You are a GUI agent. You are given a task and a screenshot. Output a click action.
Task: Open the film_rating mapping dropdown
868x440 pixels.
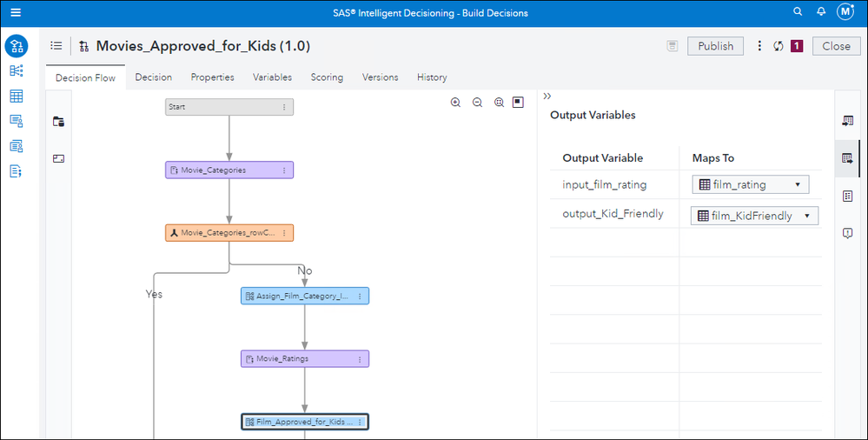coord(750,184)
